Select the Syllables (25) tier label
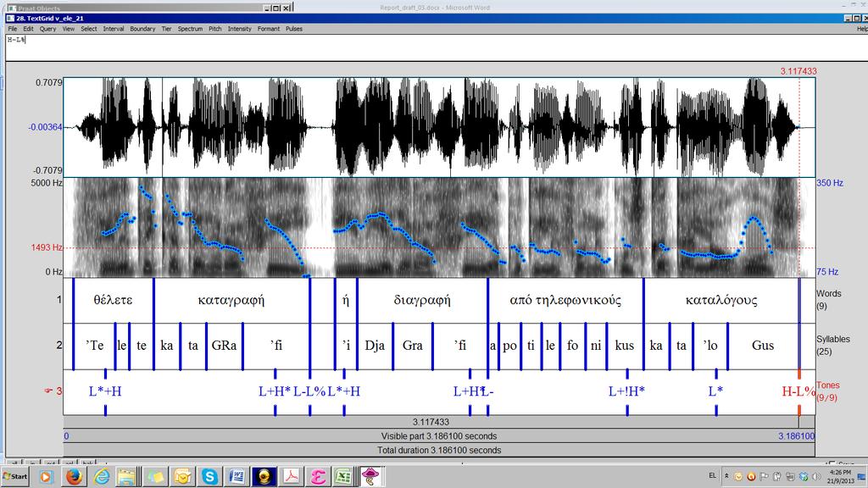868x488 pixels. pos(833,346)
